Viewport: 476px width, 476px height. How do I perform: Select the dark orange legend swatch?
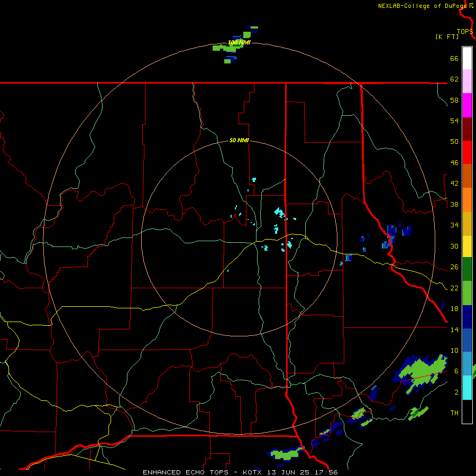[x=467, y=176]
